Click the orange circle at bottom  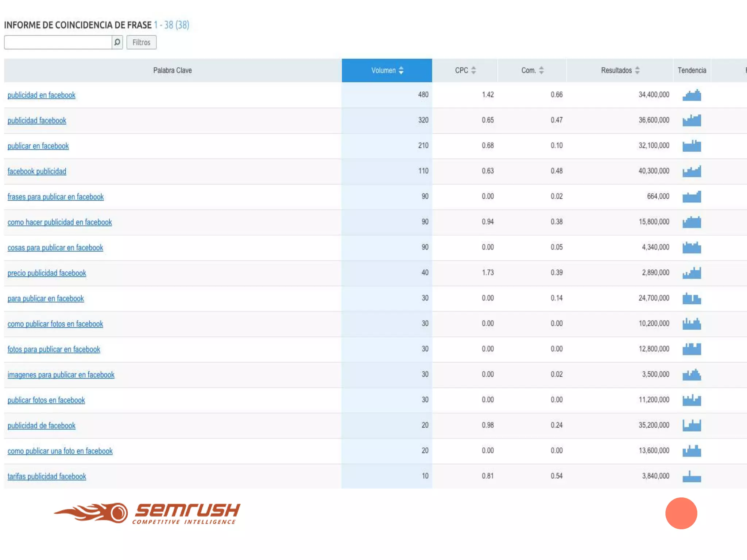(x=681, y=513)
